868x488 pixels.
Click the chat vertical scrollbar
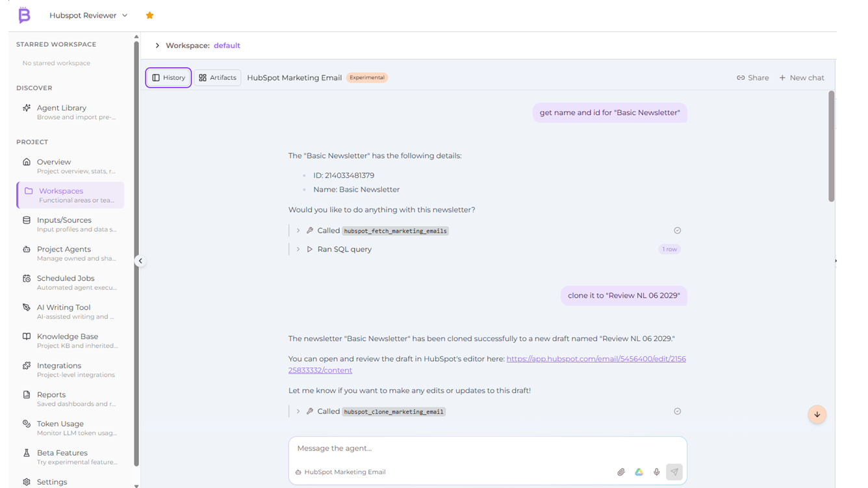(x=832, y=146)
